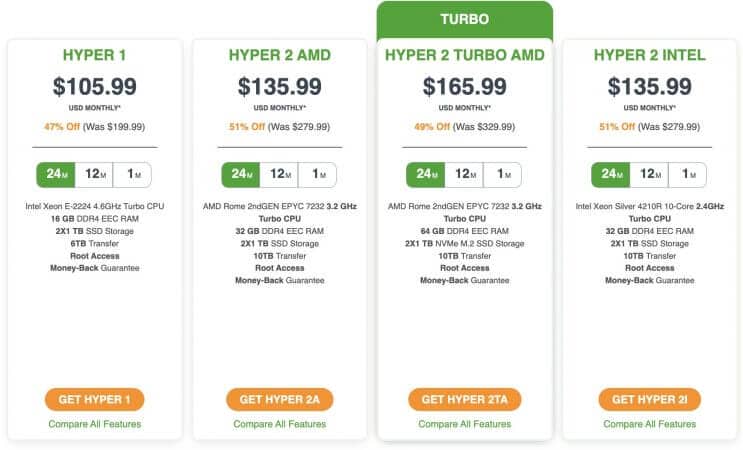Choose 12-month billing on Hyper 1
The width and height of the screenshot is (743, 450).
pos(94,174)
